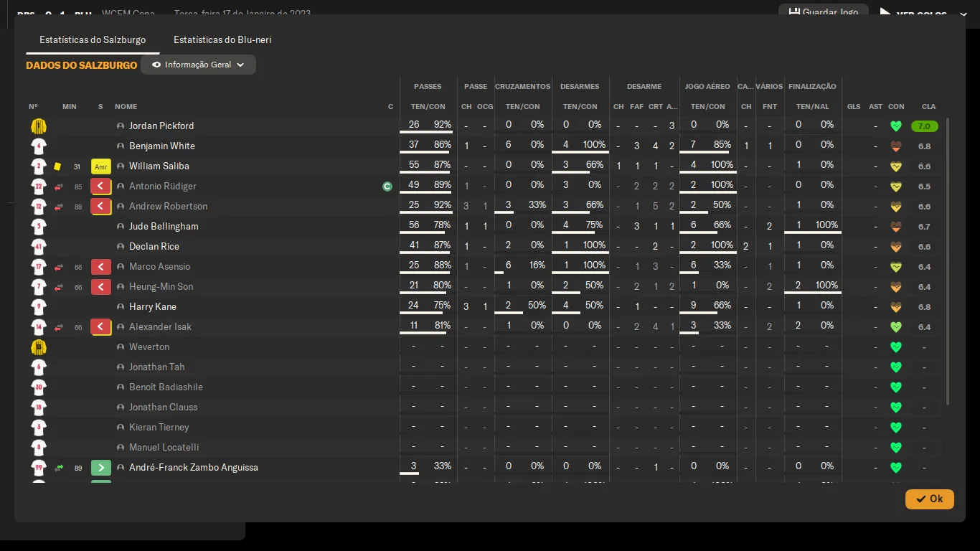The height and width of the screenshot is (551, 980).
Task: Open Jude Bellingham's player profile link
Action: (x=164, y=227)
